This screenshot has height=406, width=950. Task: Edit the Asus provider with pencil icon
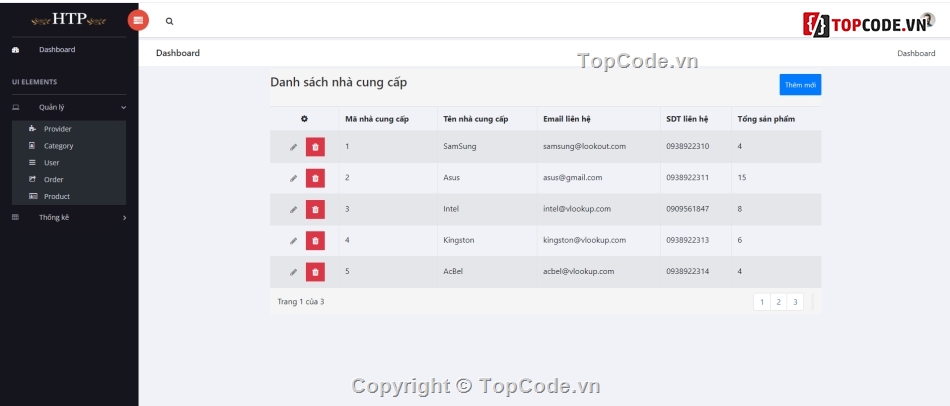tap(293, 178)
